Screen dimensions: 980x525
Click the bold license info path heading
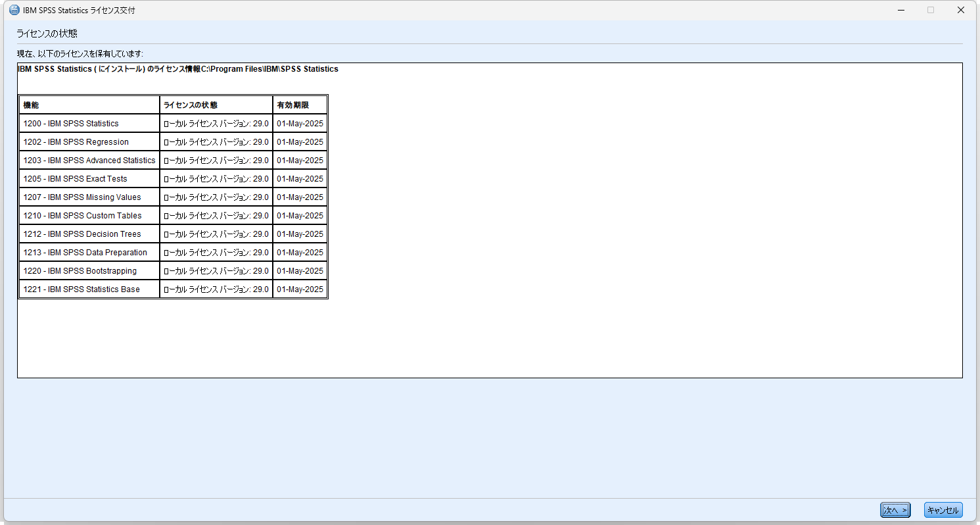tap(177, 69)
